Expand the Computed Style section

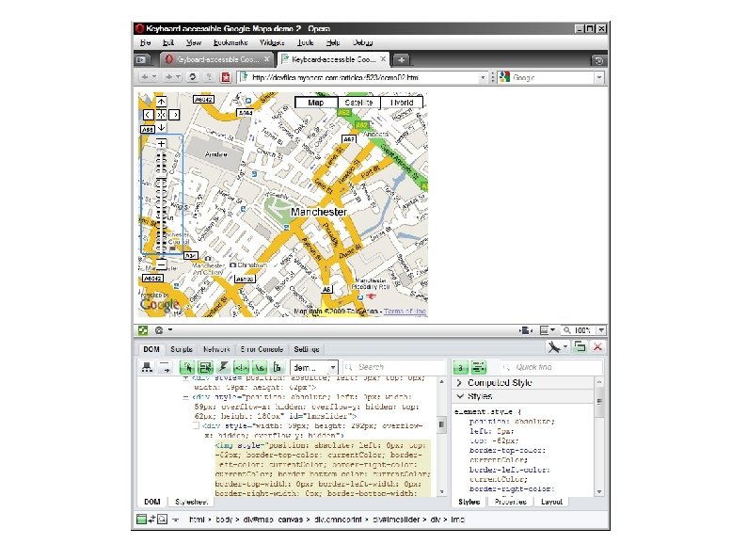click(x=523, y=383)
